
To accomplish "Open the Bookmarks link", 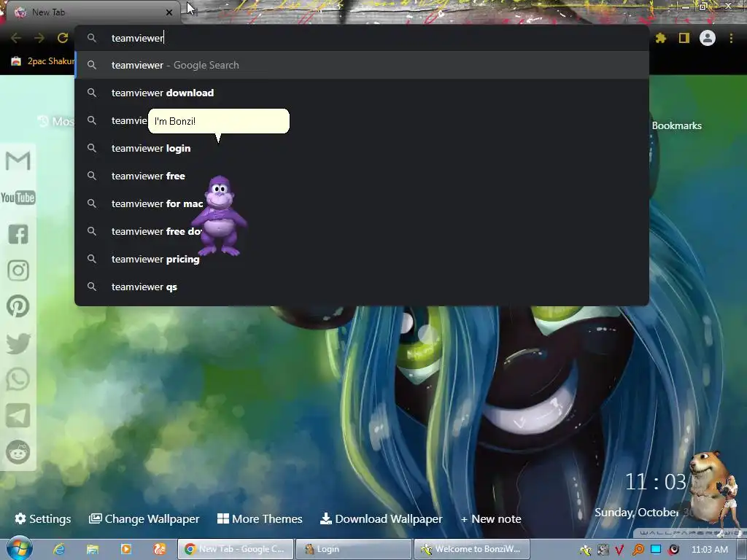I will point(676,125).
